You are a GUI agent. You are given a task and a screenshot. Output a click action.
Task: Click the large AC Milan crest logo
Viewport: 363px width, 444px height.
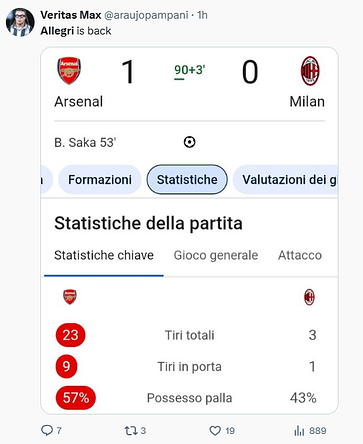point(310,71)
